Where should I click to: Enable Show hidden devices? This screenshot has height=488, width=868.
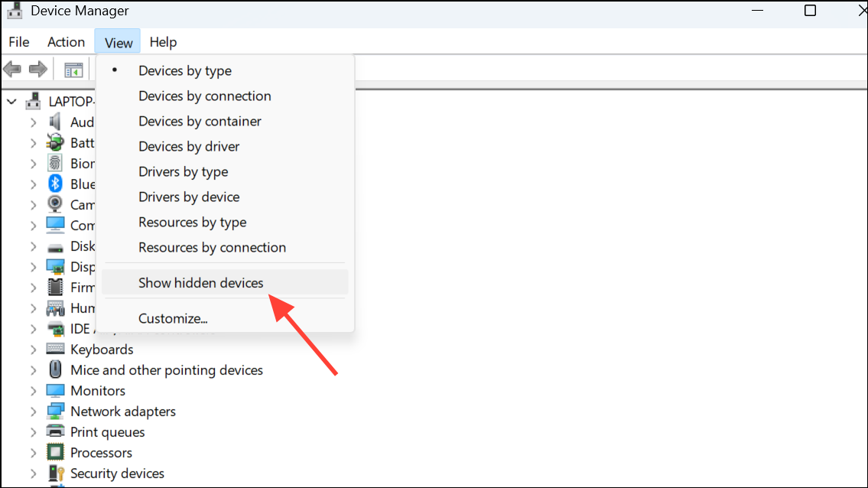200,282
